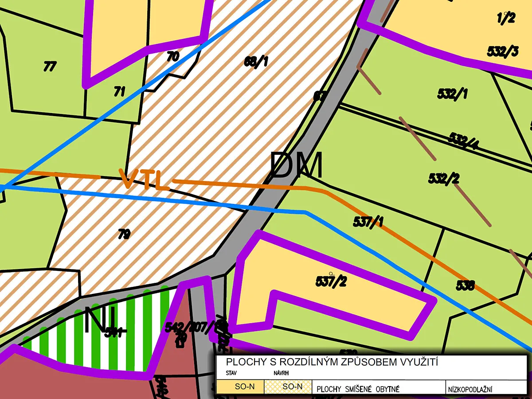Click the NÍZKOPODLAŽNÍ legend text

(x=470, y=390)
